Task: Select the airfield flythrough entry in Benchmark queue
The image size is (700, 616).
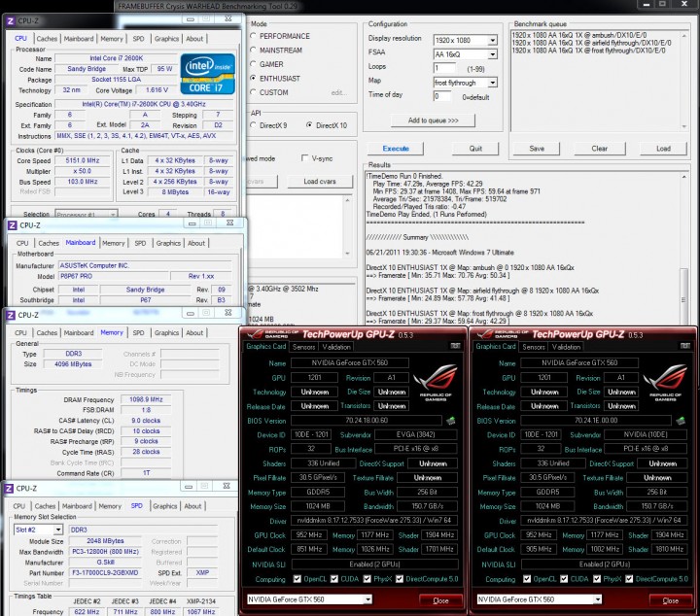Action: (591, 43)
